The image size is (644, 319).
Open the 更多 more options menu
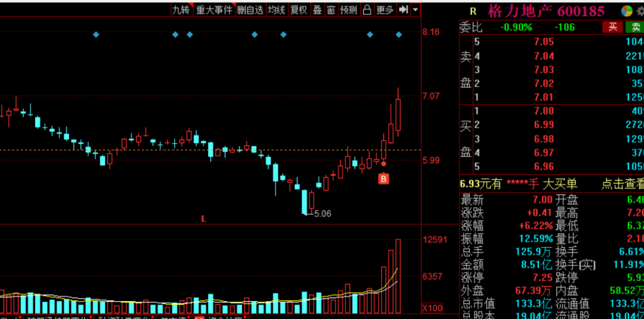[x=385, y=10]
